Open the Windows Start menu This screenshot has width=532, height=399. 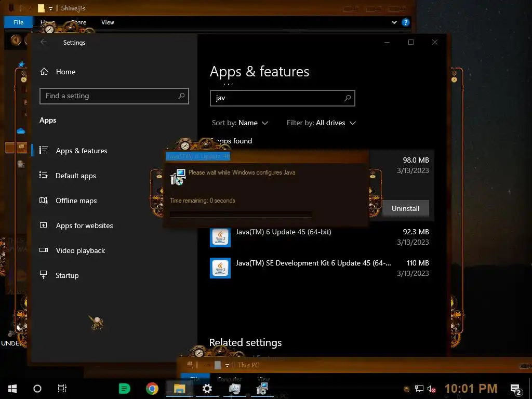[x=12, y=389]
